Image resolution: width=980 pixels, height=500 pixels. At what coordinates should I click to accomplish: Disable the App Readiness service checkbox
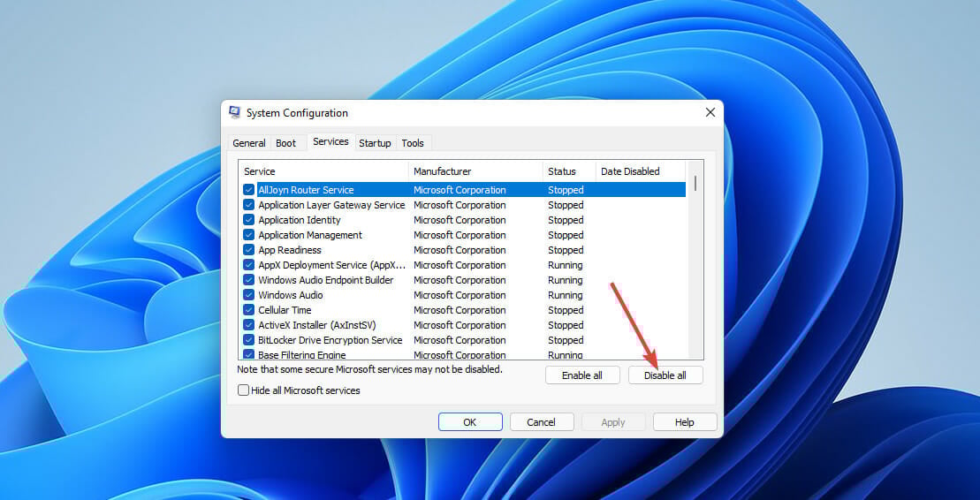[248, 250]
